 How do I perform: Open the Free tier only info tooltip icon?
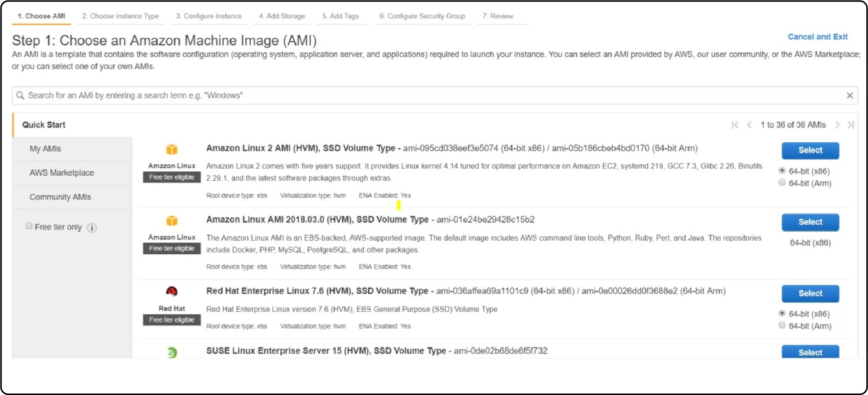tap(92, 228)
